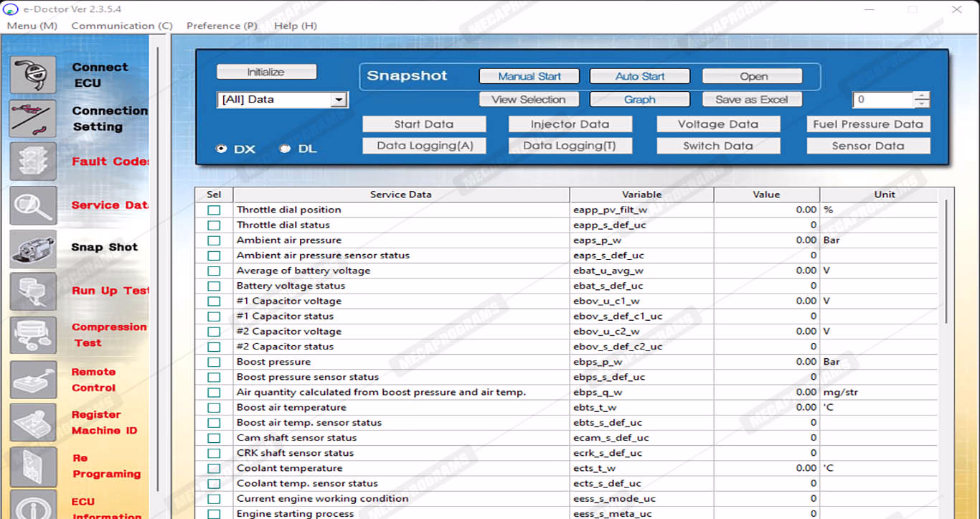Tick the Boost pressure row checkbox
980x519 pixels.
click(x=214, y=363)
